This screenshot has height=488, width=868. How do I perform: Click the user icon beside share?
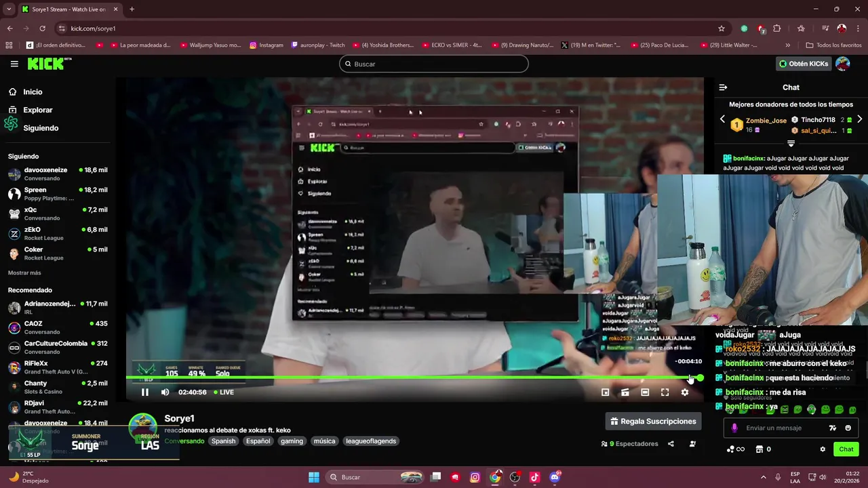pos(692,444)
